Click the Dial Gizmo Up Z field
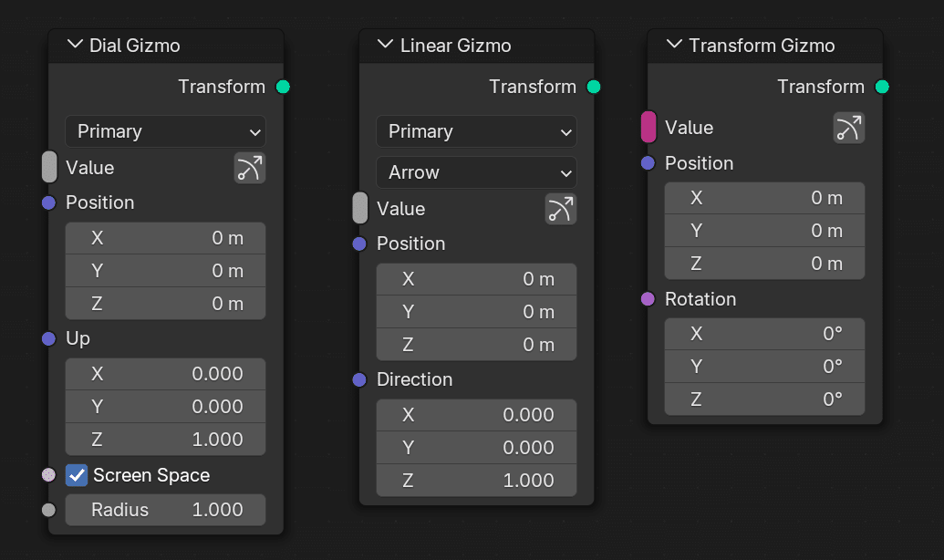This screenshot has height=560, width=944. [x=165, y=439]
